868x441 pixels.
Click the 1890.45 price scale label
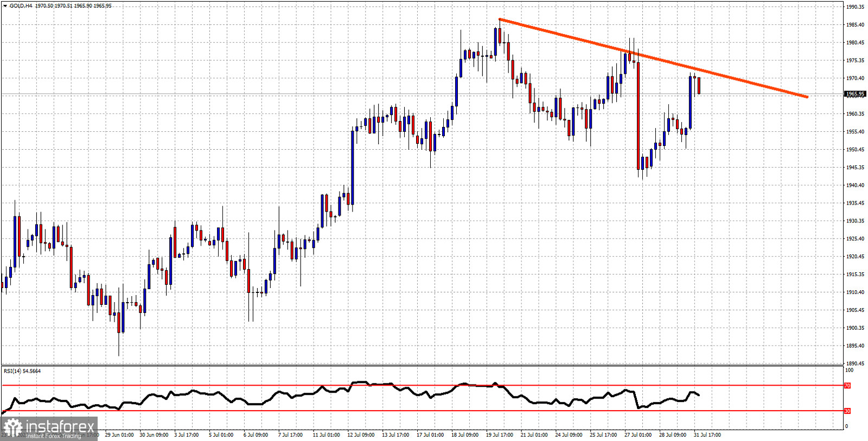pos(856,364)
